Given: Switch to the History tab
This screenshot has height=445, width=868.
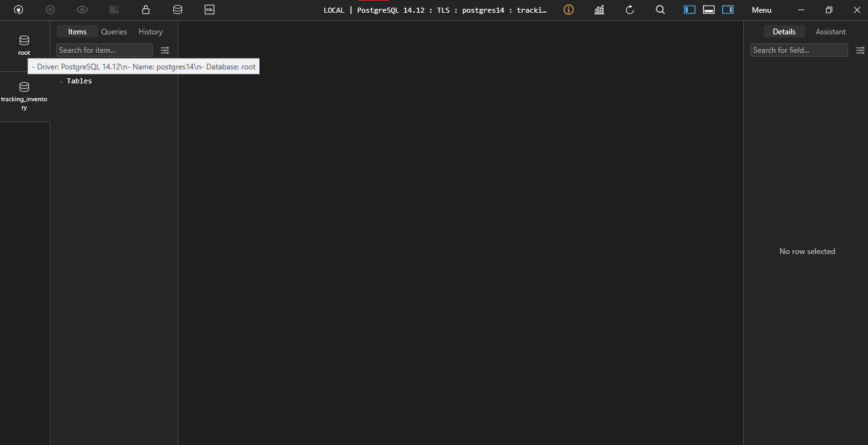Looking at the screenshot, I should click(150, 32).
